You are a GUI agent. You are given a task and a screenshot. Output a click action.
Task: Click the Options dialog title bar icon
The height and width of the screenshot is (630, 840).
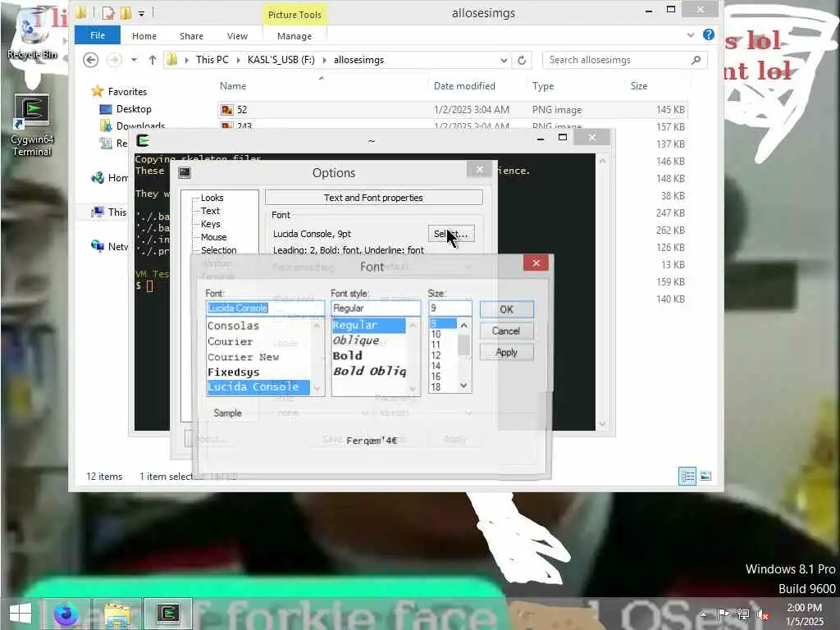pos(185,172)
